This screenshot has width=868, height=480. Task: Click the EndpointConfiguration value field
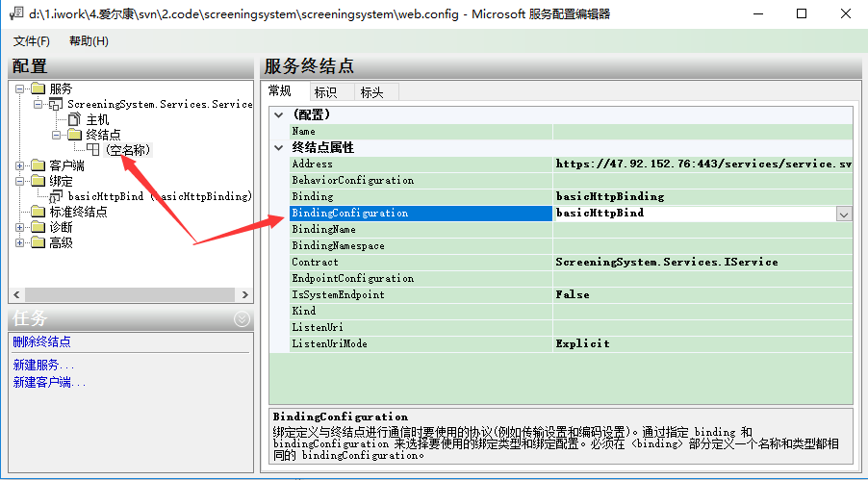coord(702,279)
